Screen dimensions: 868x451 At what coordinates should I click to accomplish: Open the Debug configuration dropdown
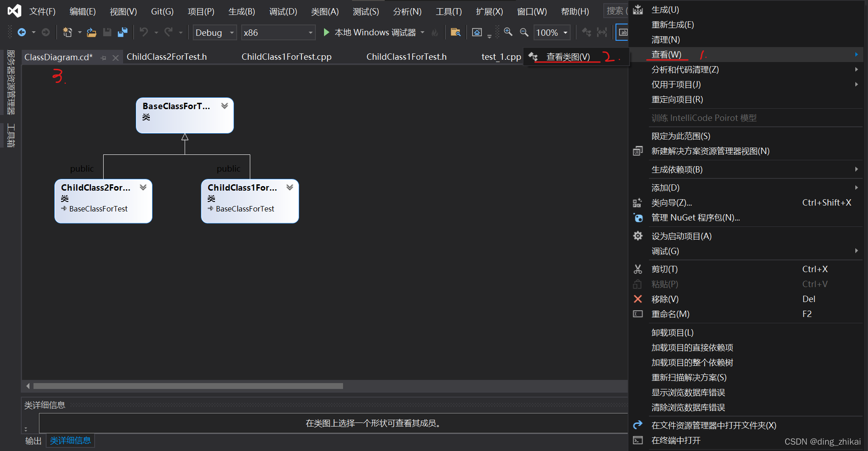[x=215, y=33]
